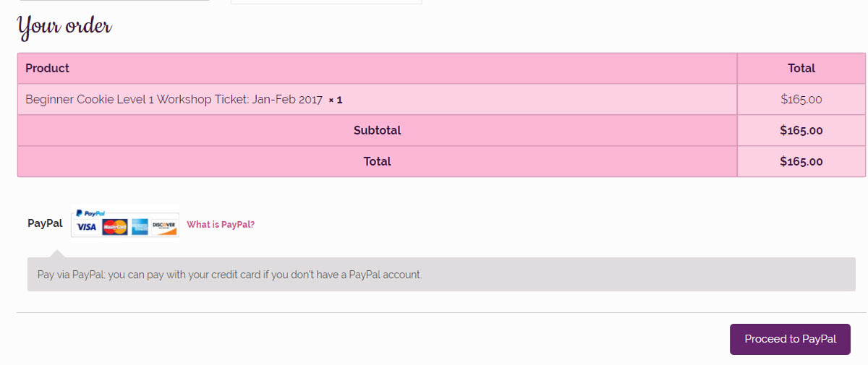Click the Total column header
Image resolution: width=868 pixels, height=365 pixels.
point(801,68)
